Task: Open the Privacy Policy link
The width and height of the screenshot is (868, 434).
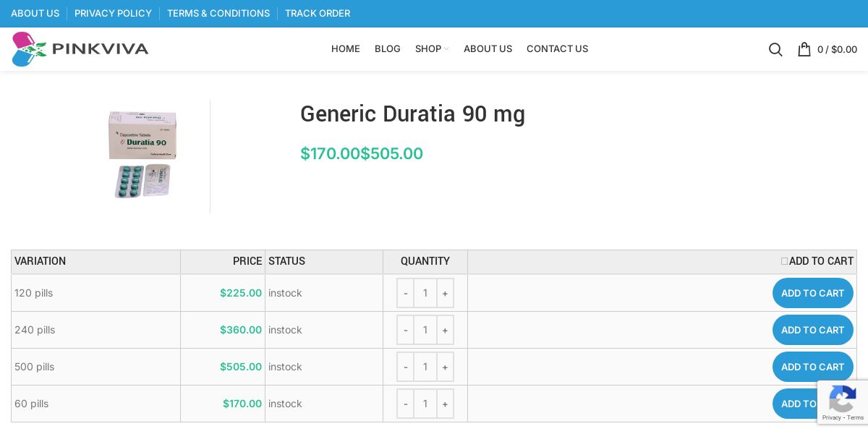Action: point(113,13)
